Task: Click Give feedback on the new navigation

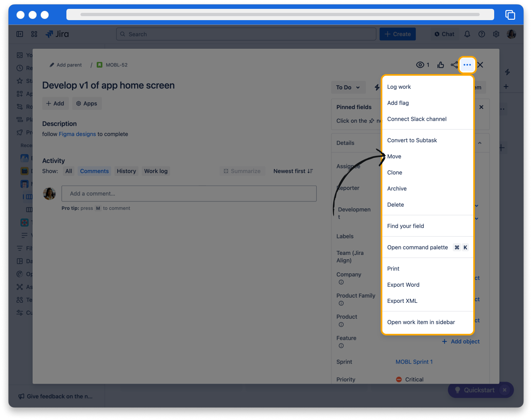Action: point(56,397)
